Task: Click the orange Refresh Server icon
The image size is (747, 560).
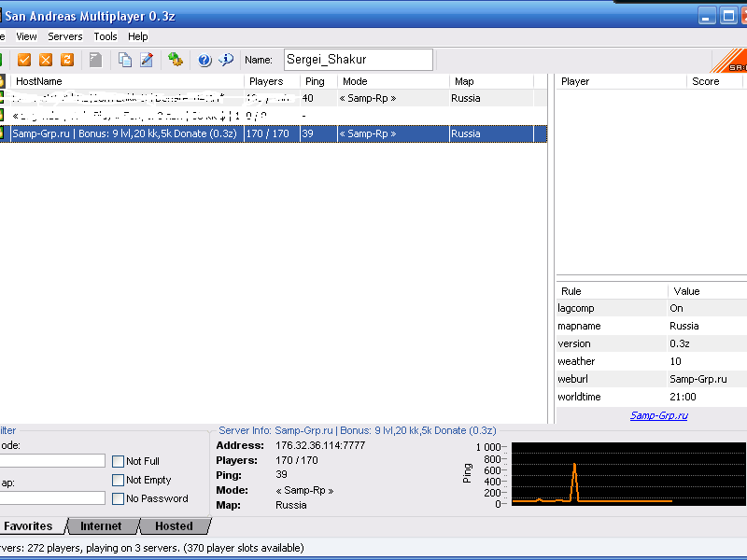Action: pos(67,60)
